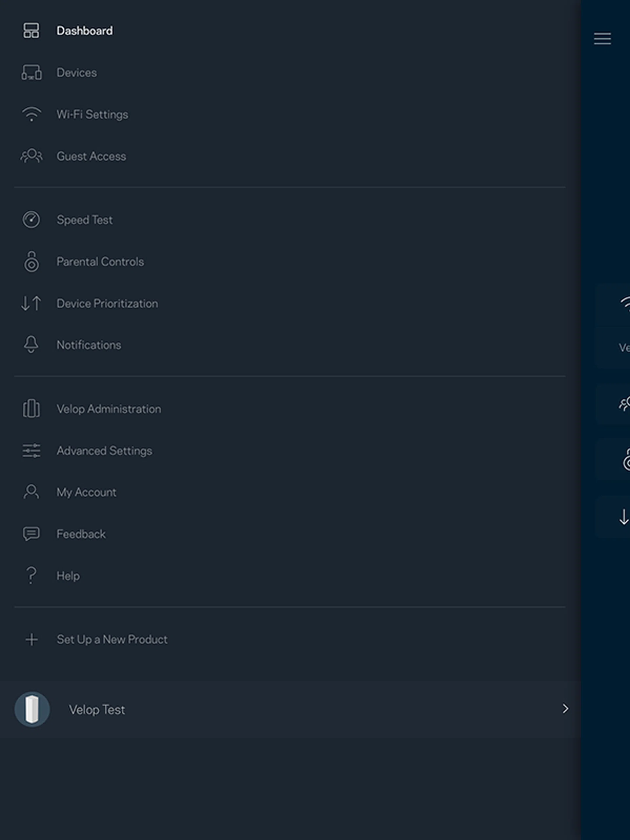The height and width of the screenshot is (840, 630).
Task: Click the Velop Administration nodes icon
Action: click(31, 409)
